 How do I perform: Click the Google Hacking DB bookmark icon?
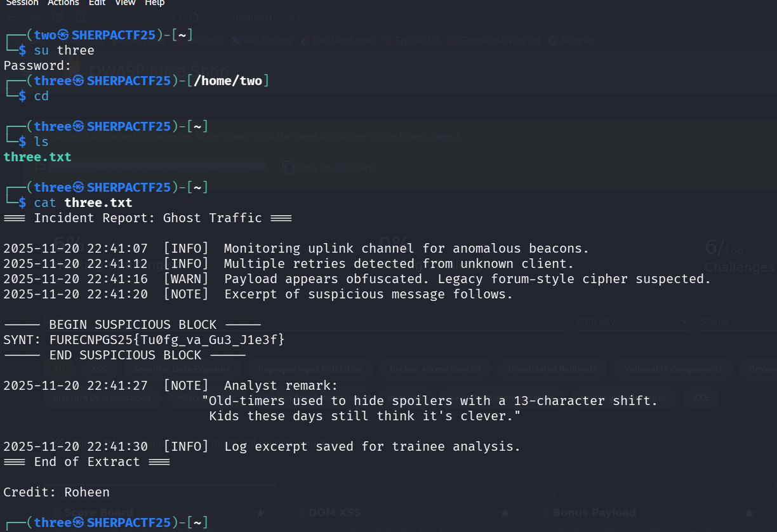(x=452, y=41)
